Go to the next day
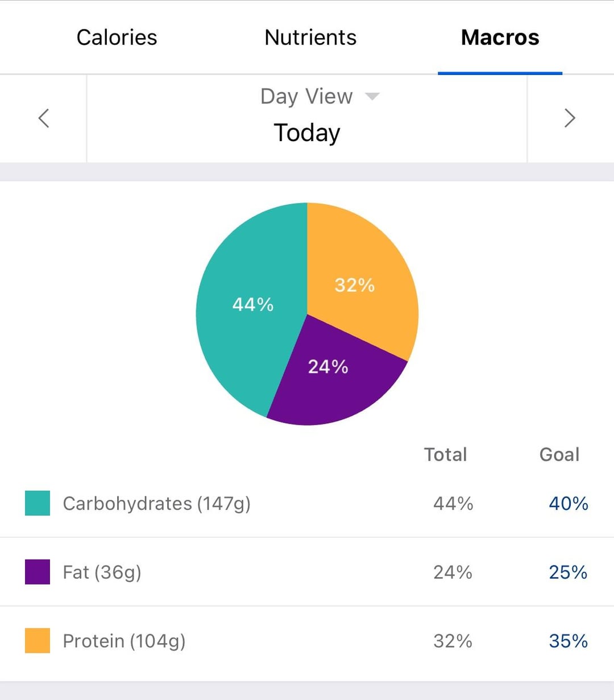614x700 pixels. click(x=570, y=118)
